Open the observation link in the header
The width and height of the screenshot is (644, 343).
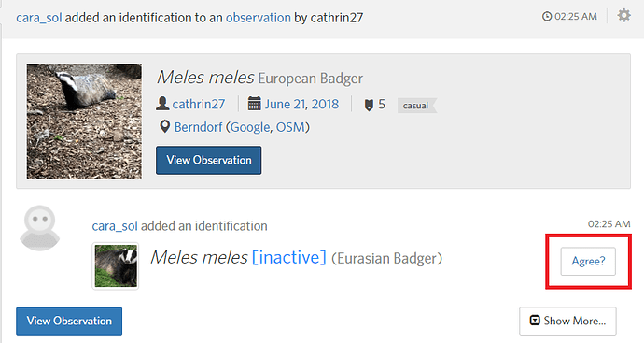pyautogui.click(x=259, y=18)
